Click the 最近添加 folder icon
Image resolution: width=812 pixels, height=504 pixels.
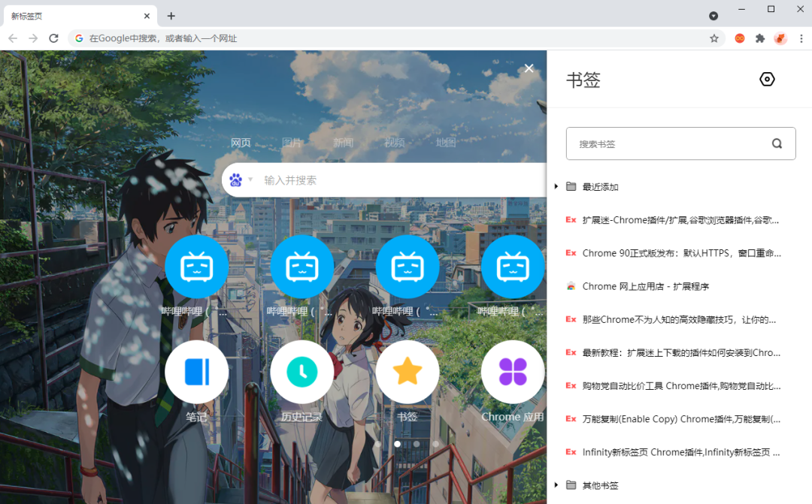tap(571, 186)
